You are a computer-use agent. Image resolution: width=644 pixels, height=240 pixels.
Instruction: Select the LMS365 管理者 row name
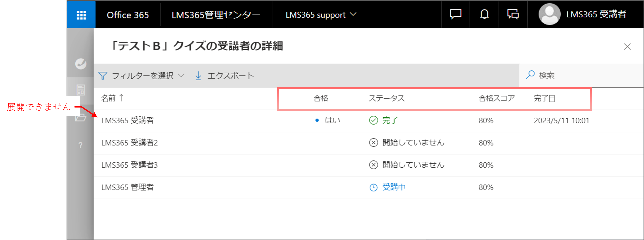pyautogui.click(x=127, y=187)
